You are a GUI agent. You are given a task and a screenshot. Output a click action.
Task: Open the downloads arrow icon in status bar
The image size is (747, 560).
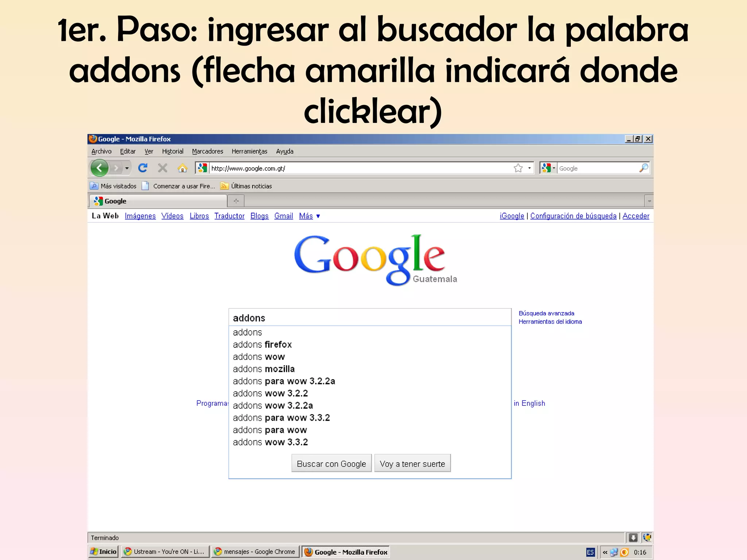pos(633,537)
